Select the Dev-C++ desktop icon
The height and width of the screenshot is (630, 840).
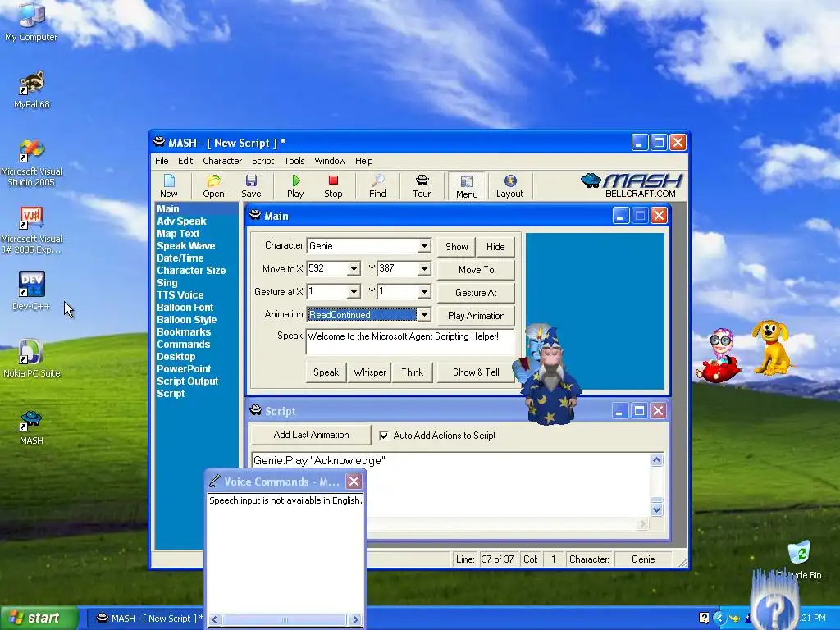click(x=31, y=291)
